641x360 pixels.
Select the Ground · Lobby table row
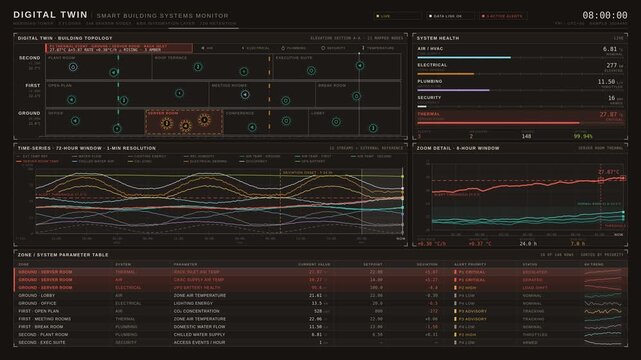(x=321, y=295)
